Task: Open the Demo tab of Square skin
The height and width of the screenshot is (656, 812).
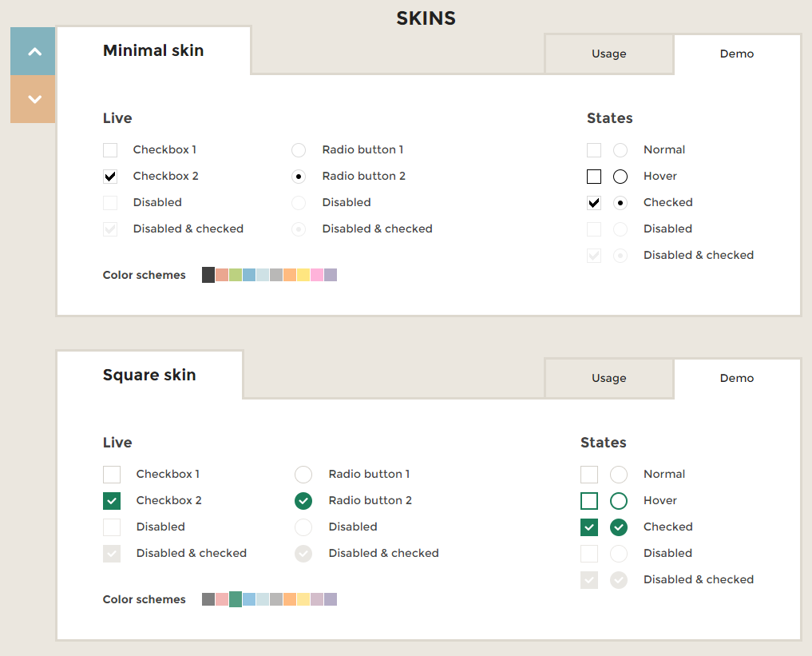Action: [736, 378]
